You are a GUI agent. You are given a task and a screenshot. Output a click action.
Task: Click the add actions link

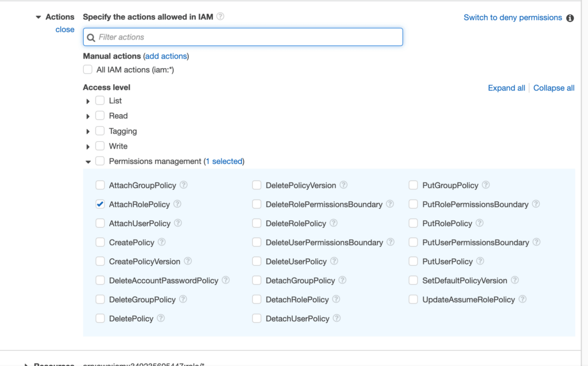(166, 56)
